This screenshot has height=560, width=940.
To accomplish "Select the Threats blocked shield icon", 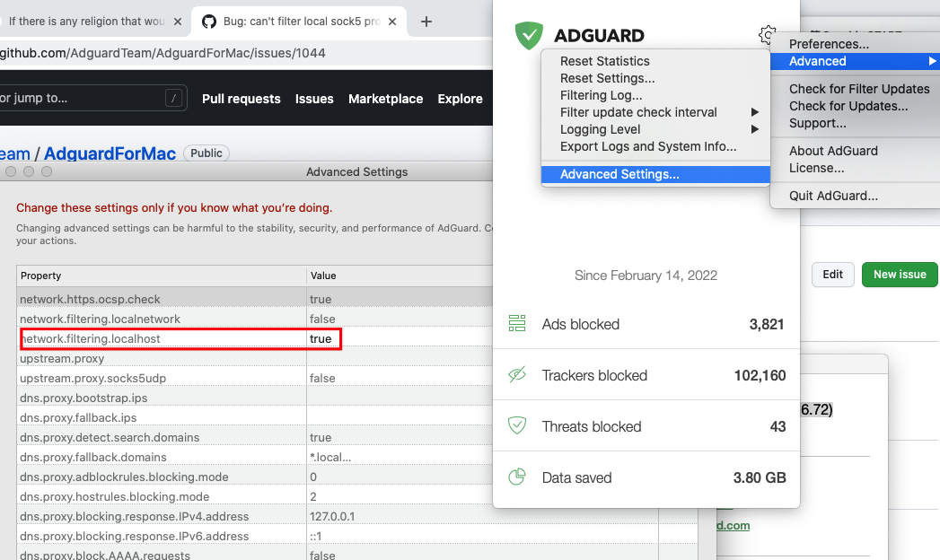I will tap(517, 426).
